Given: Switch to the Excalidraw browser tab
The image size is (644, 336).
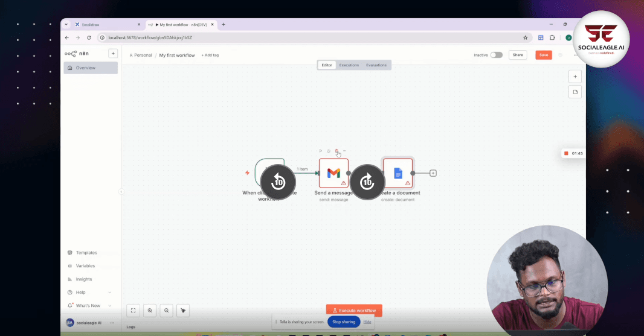Looking at the screenshot, I should coord(108,25).
